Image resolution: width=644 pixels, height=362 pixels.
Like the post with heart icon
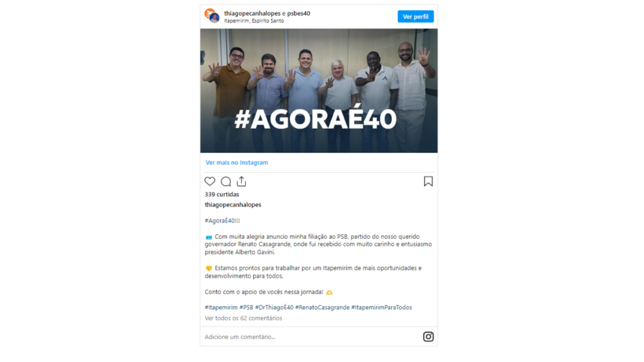(210, 182)
